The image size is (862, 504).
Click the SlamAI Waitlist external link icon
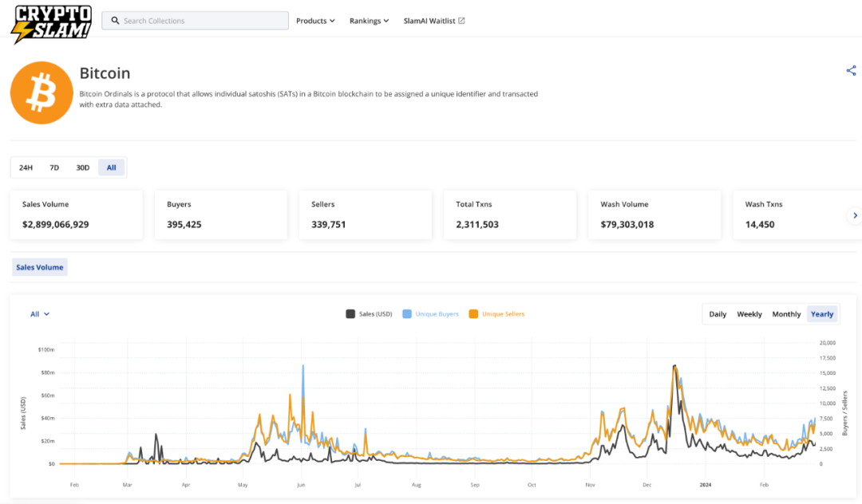pyautogui.click(x=461, y=21)
